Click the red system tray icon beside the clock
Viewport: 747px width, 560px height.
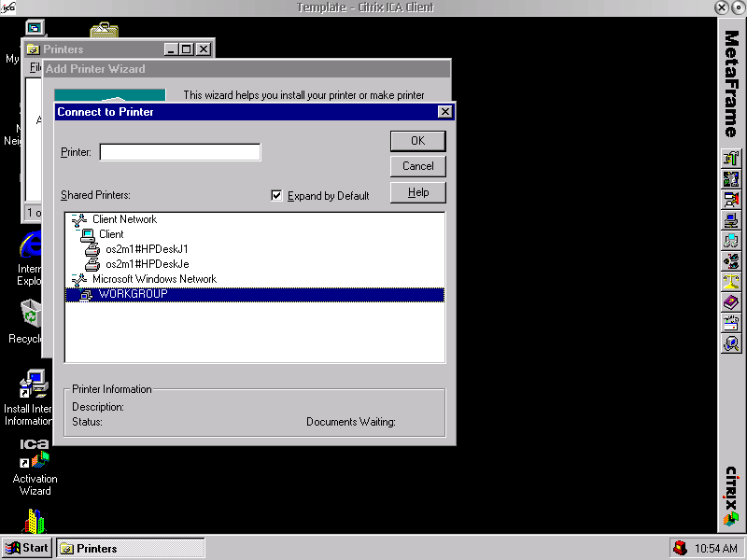pyautogui.click(x=681, y=548)
